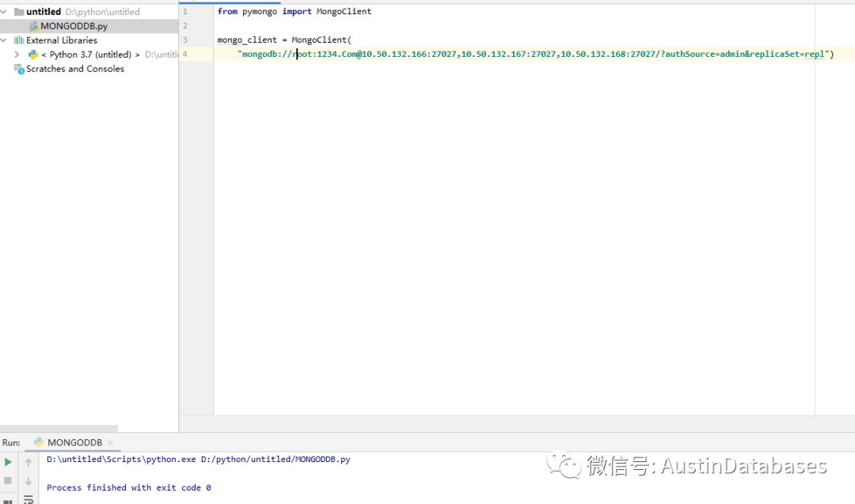Place the cursor on the pymongo import line
The width and height of the screenshot is (855, 504).
294,11
